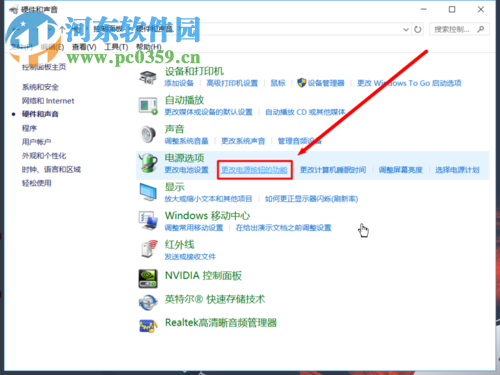Open the Intel Rapid Storage icon

(148, 302)
